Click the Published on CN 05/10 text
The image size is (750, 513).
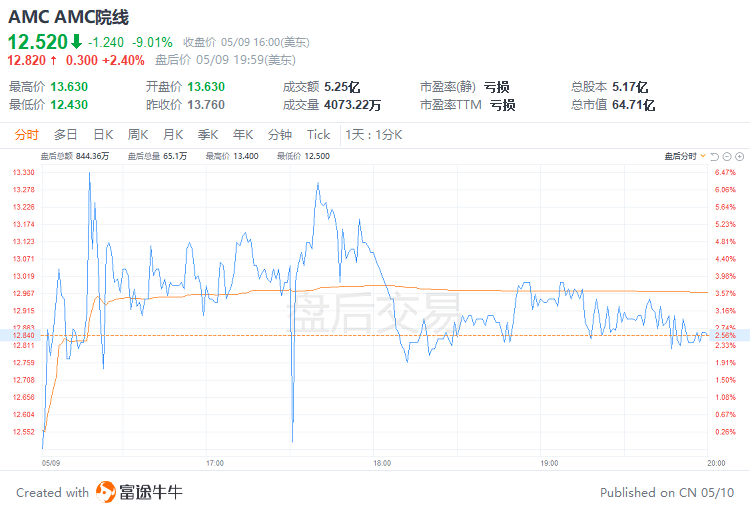[x=667, y=492]
